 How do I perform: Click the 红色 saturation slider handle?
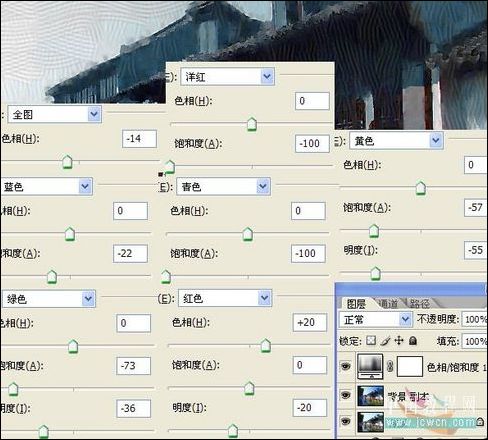(x=249, y=389)
